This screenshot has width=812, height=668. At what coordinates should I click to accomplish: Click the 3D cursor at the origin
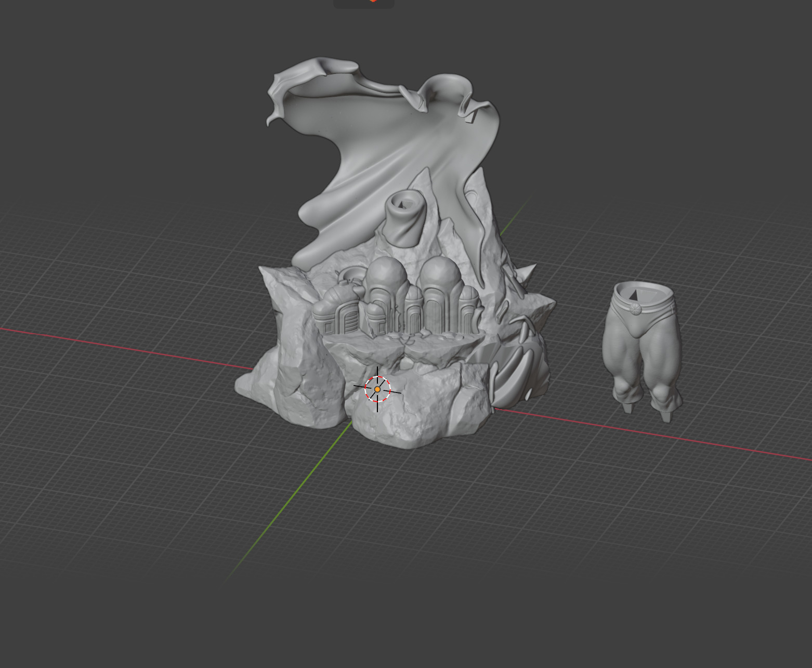pyautogui.click(x=377, y=389)
